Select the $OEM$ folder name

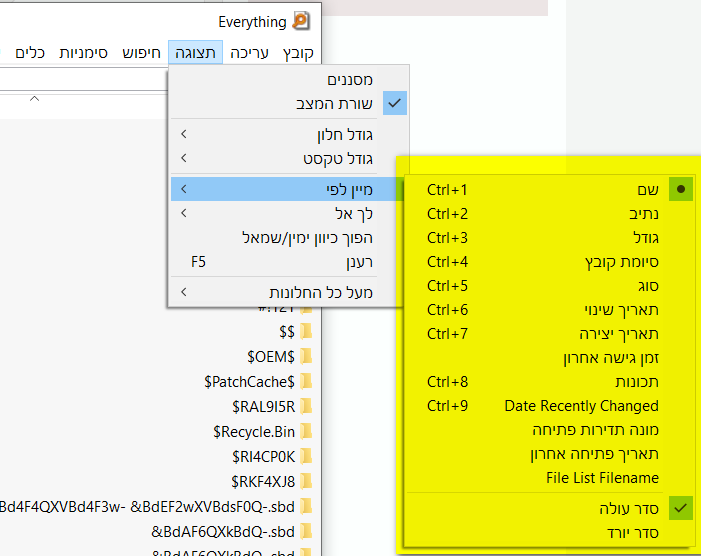271,357
